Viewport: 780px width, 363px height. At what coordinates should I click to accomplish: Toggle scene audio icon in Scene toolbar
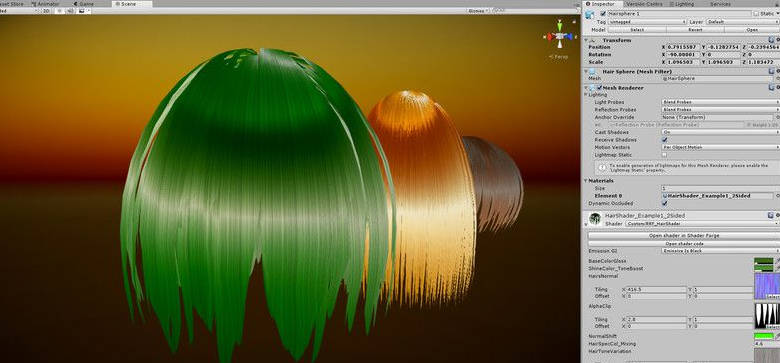(70, 10)
